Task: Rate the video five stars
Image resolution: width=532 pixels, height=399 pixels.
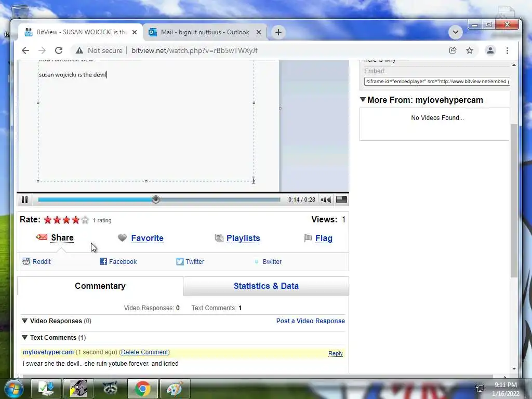Action: [85, 220]
